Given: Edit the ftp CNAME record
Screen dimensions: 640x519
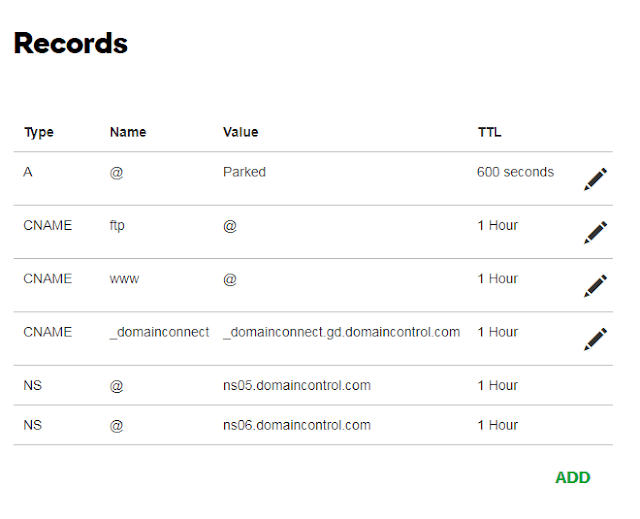Looking at the screenshot, I should point(596,232).
